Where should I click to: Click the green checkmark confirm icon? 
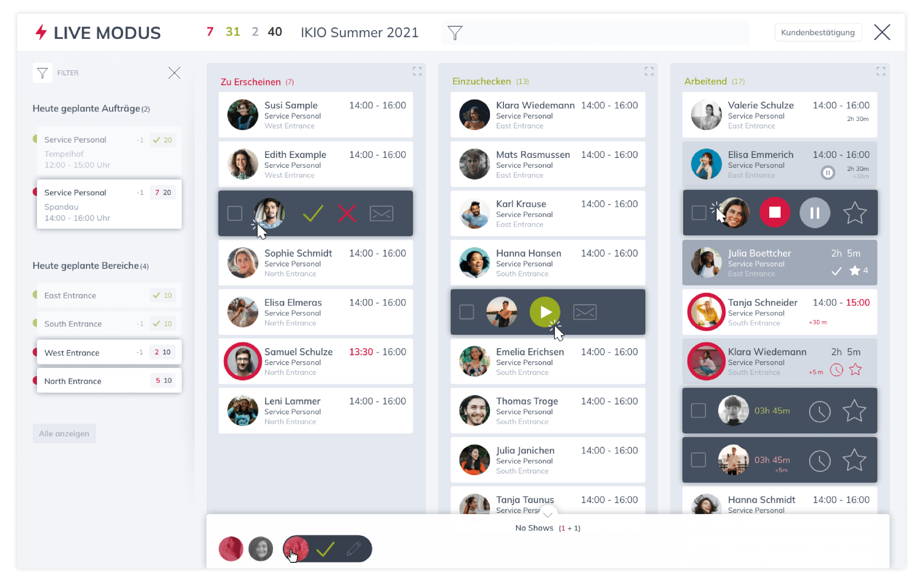pyautogui.click(x=311, y=214)
